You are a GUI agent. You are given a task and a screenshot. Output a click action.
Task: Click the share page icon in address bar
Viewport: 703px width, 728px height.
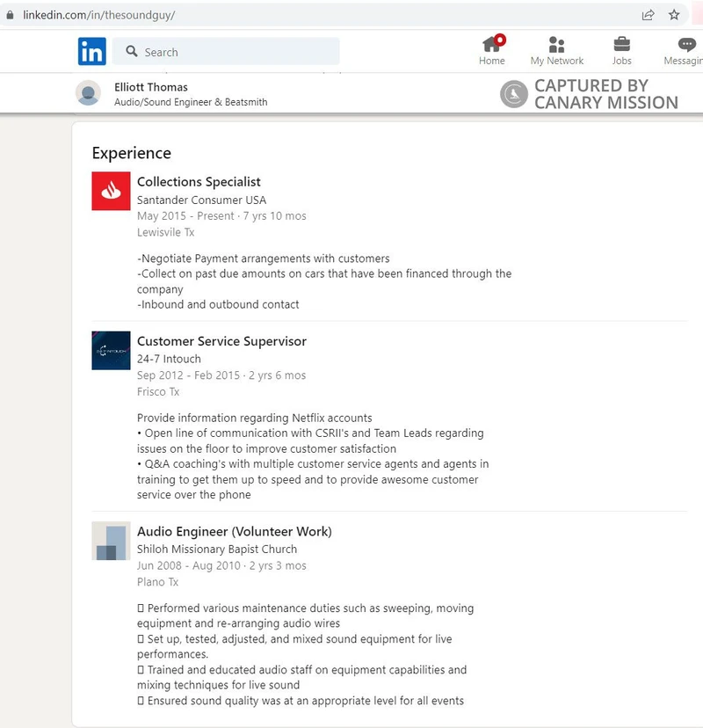[x=648, y=15]
